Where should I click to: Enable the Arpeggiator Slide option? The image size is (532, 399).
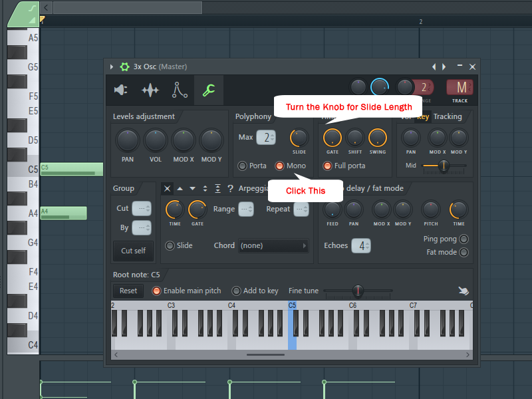(170, 245)
